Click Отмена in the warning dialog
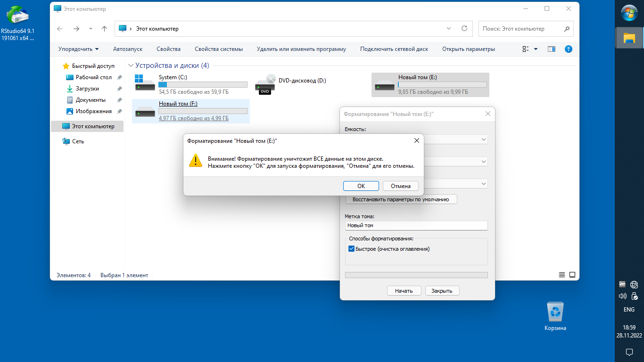Image resolution: width=644 pixels, height=362 pixels. 400,186
